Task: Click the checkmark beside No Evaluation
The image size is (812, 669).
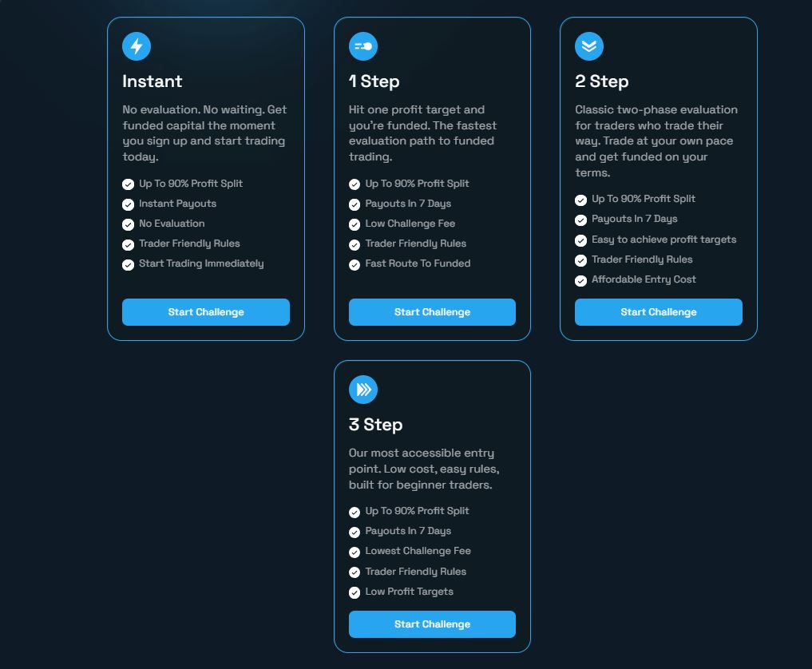Action: point(128,224)
